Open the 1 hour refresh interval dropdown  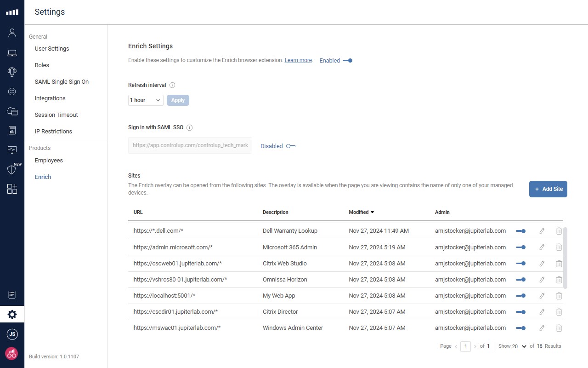[x=146, y=100]
